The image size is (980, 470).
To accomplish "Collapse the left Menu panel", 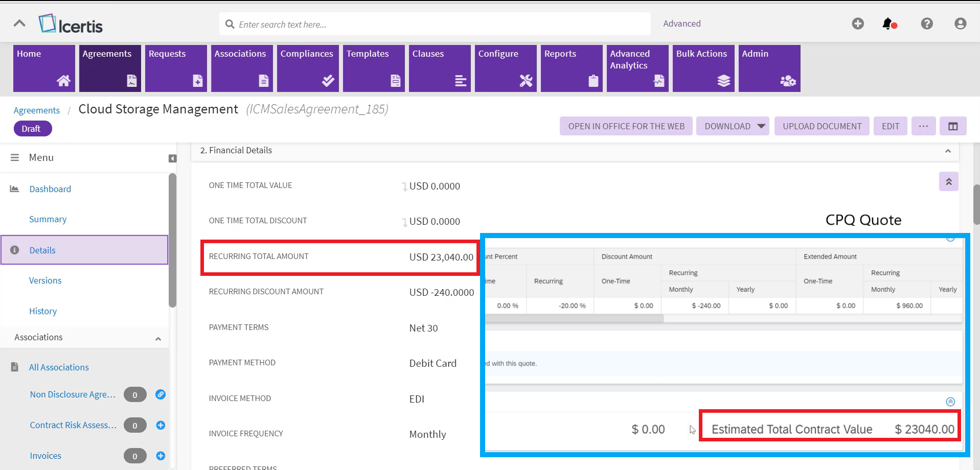I will point(172,158).
